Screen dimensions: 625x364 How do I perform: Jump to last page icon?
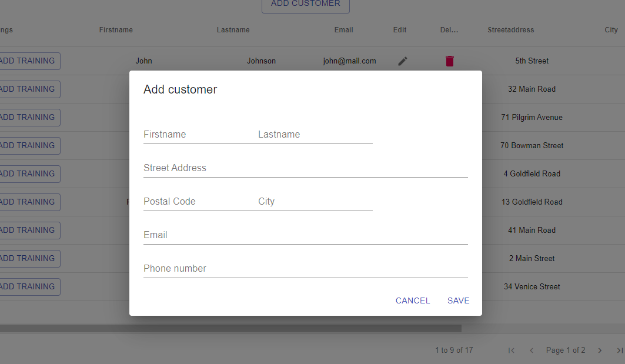click(620, 350)
